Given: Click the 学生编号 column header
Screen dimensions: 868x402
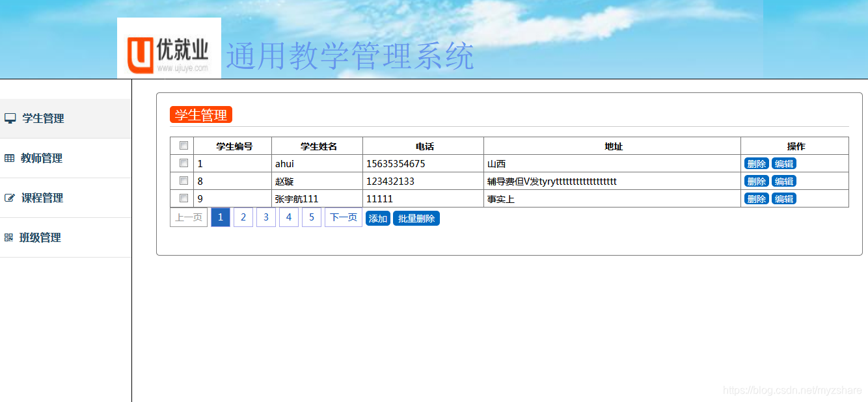Looking at the screenshot, I should (234, 146).
